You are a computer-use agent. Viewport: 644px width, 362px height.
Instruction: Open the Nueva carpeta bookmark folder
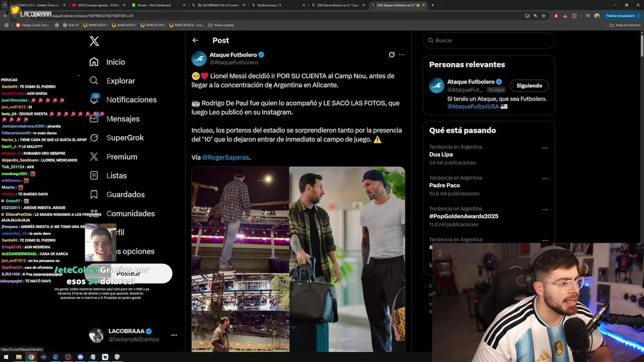[x=221, y=25]
